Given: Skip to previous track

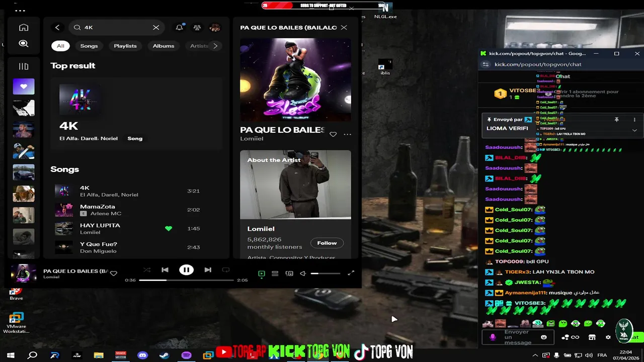Looking at the screenshot, I should tap(165, 270).
